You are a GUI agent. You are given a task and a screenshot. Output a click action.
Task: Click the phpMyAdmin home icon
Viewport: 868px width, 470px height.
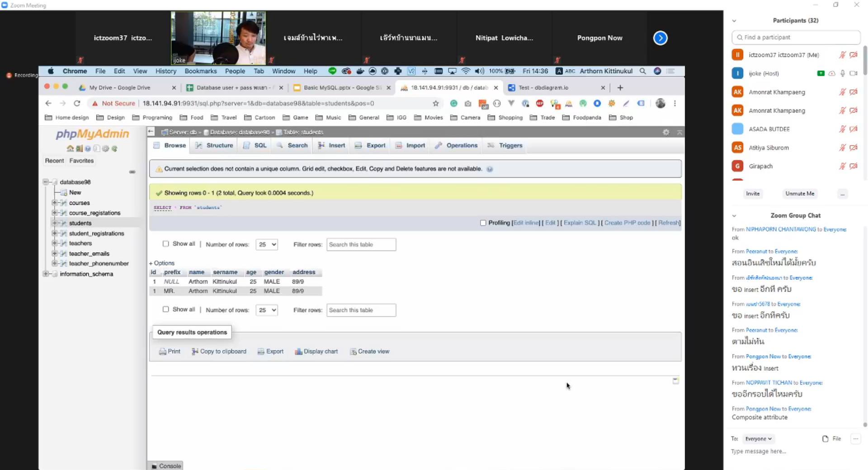70,148
